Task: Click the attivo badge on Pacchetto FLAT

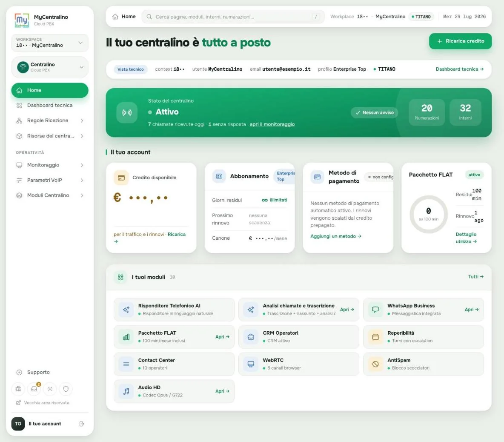Action: (x=474, y=175)
